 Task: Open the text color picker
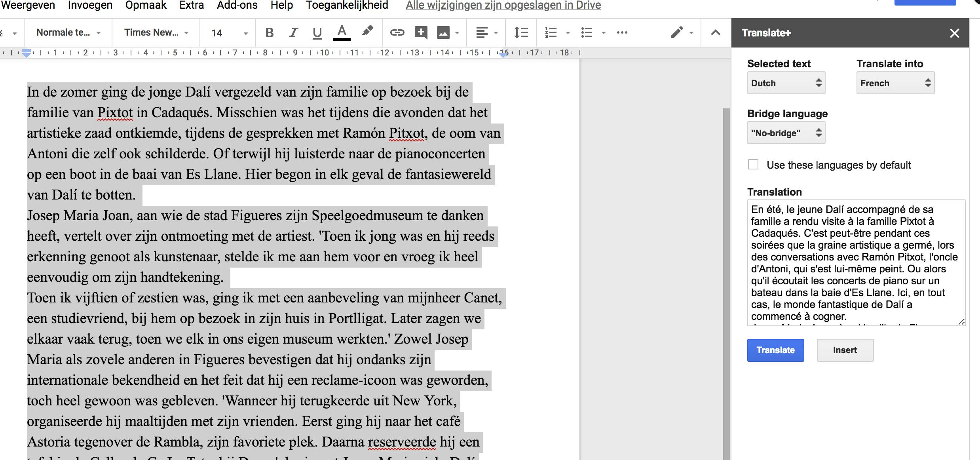click(x=342, y=33)
